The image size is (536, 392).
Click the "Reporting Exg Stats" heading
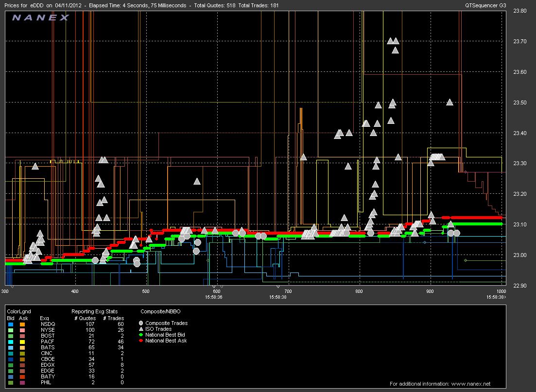coord(94,311)
